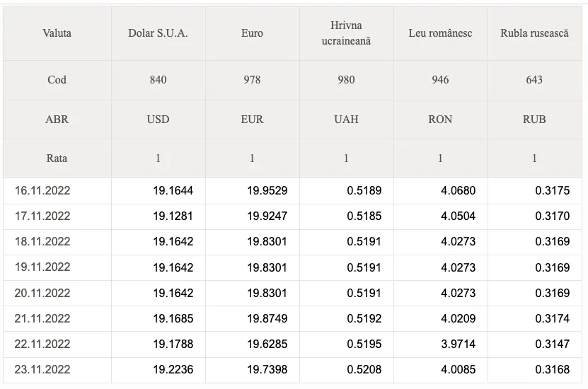The image size is (588, 389).
Task: Click the Leu românesc column header
Action: click(x=441, y=33)
